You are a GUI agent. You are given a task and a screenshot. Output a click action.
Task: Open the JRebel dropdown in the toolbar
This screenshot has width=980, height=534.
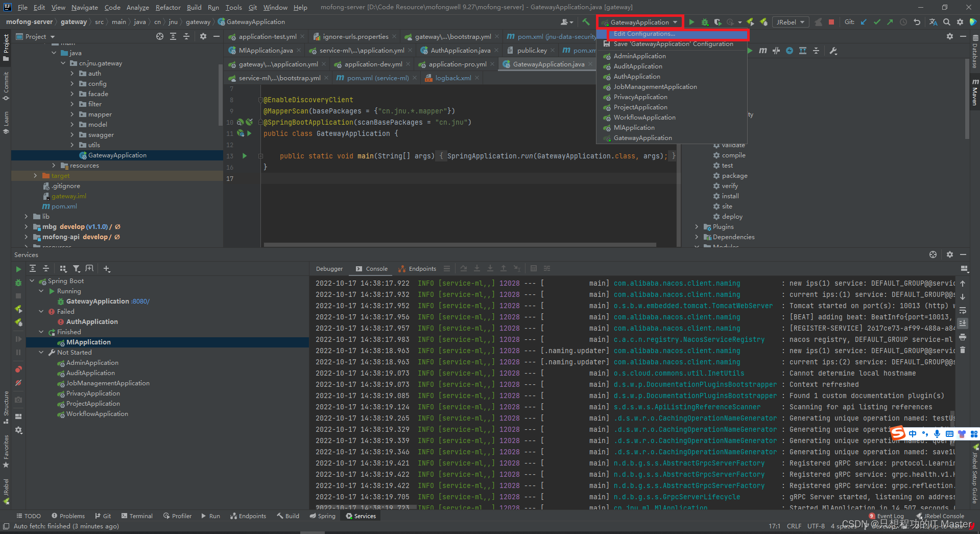point(791,22)
